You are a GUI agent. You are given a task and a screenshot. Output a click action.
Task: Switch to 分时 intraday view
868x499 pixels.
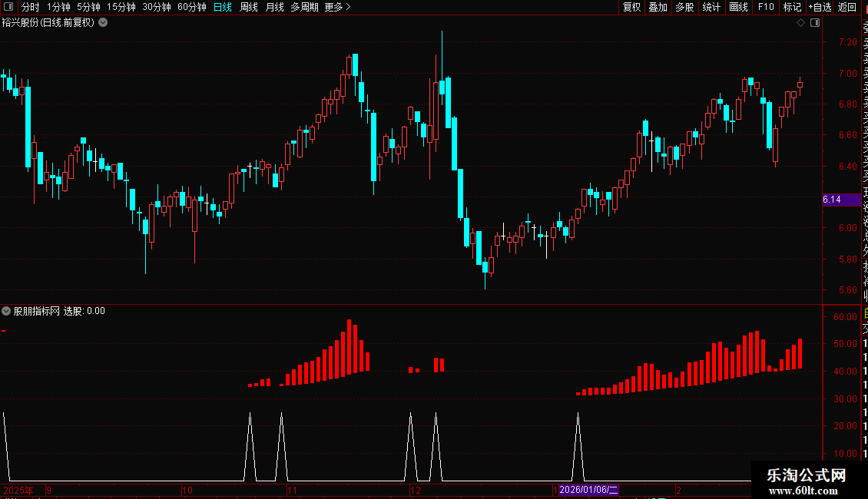click(x=31, y=7)
